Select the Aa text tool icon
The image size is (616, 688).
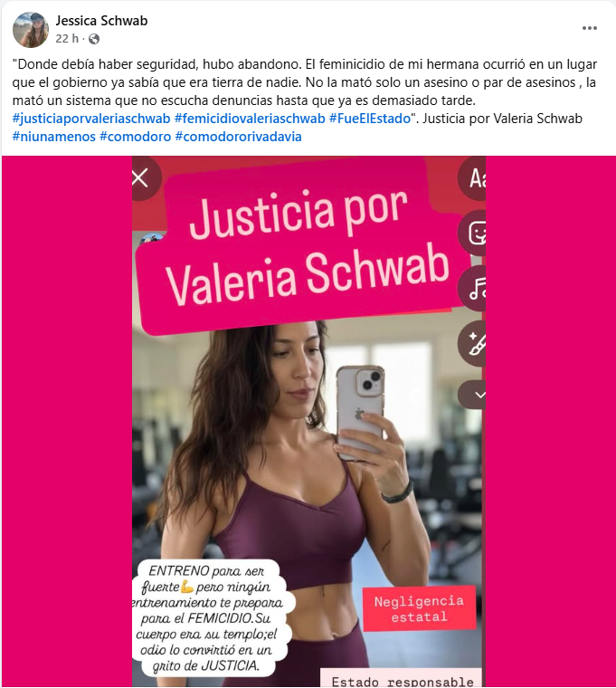coord(473,178)
